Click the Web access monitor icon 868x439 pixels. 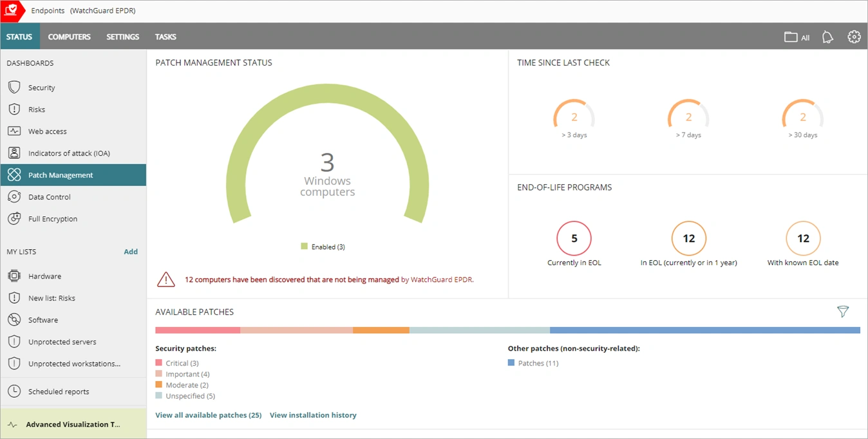click(x=14, y=131)
